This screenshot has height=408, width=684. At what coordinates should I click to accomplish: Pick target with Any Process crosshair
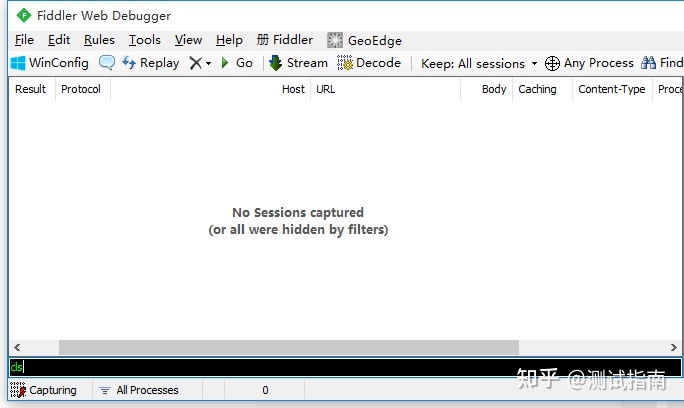point(589,63)
